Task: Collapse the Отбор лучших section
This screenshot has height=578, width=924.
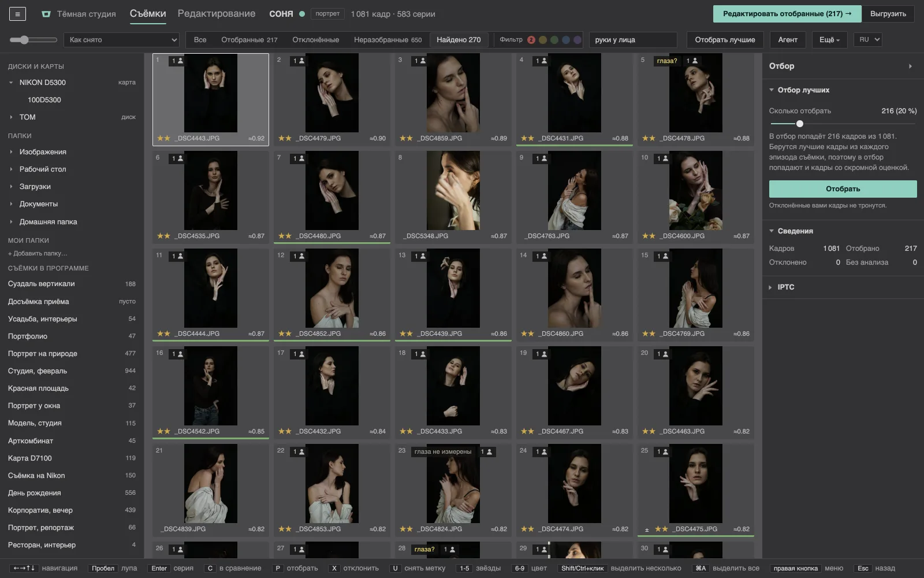Action: pyautogui.click(x=772, y=90)
